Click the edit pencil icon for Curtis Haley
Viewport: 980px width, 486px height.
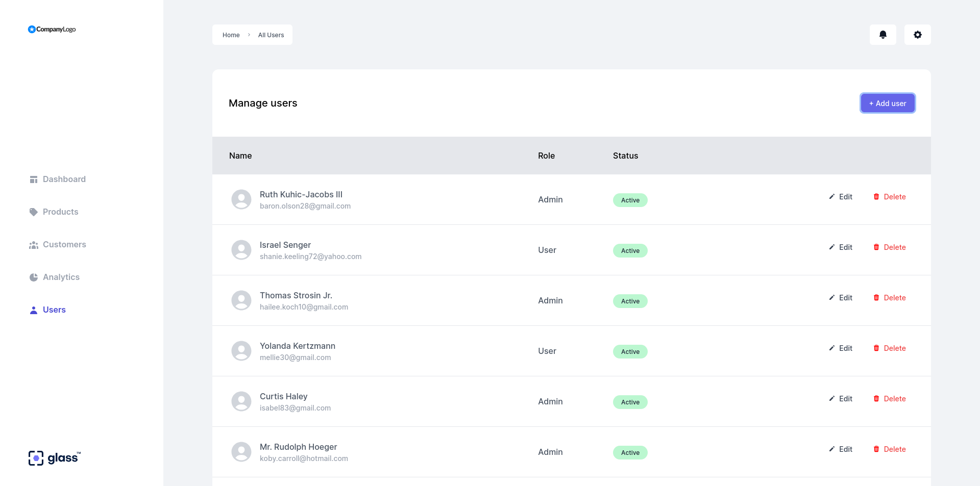(831, 398)
